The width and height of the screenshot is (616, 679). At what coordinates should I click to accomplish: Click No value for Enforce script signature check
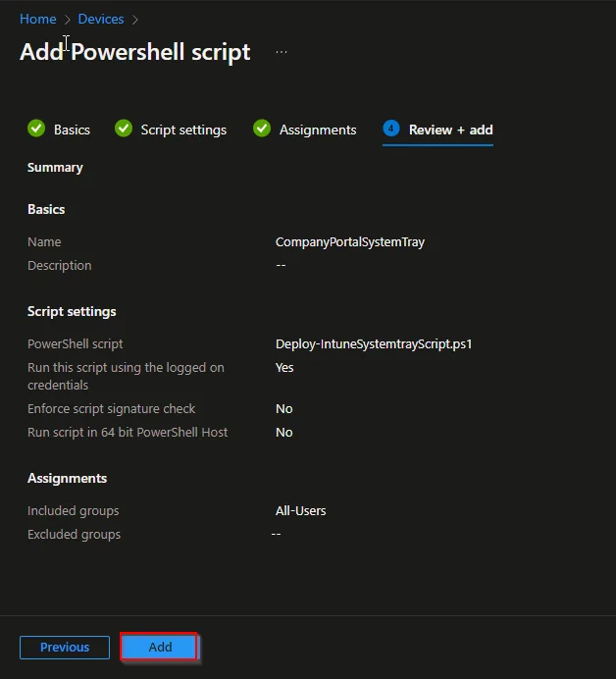(x=284, y=409)
